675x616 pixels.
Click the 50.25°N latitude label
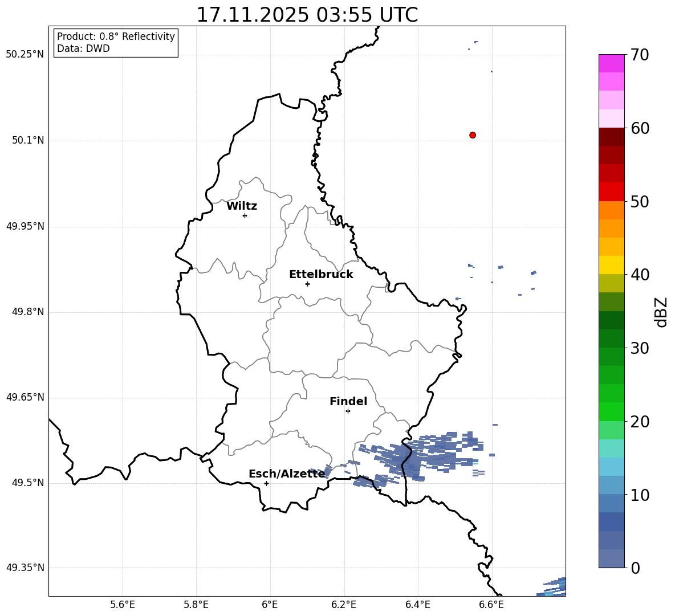(25, 55)
